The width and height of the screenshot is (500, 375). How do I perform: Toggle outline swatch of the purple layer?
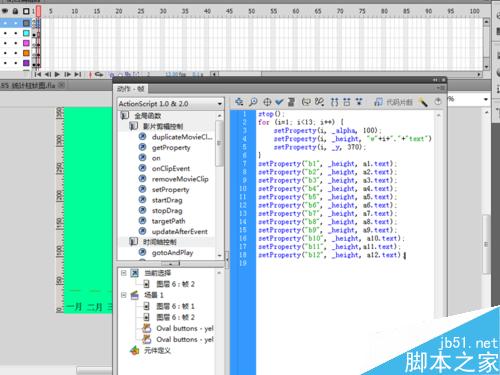(x=26, y=63)
